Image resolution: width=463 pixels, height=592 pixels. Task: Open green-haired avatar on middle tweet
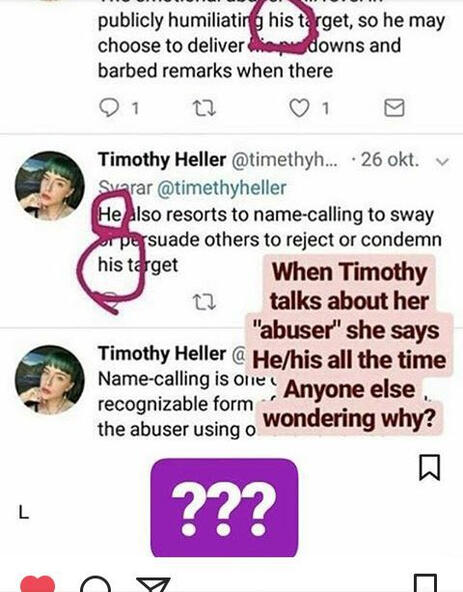coord(49,186)
